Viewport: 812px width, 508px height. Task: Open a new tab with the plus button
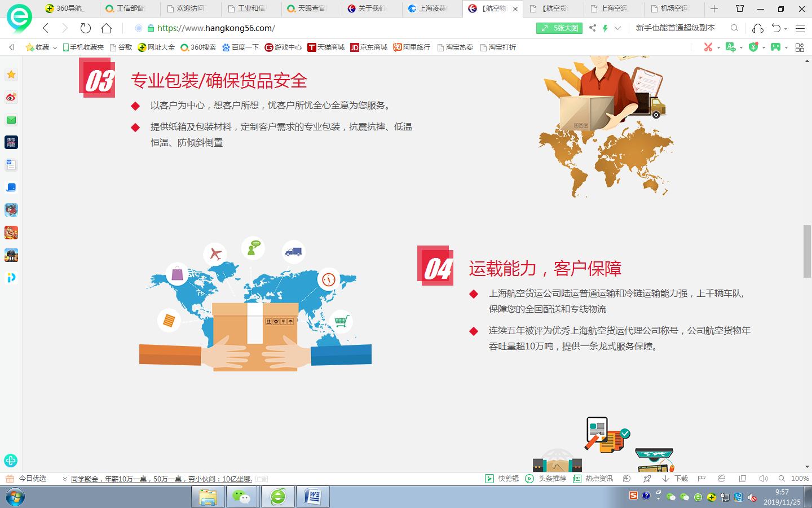[714, 8]
